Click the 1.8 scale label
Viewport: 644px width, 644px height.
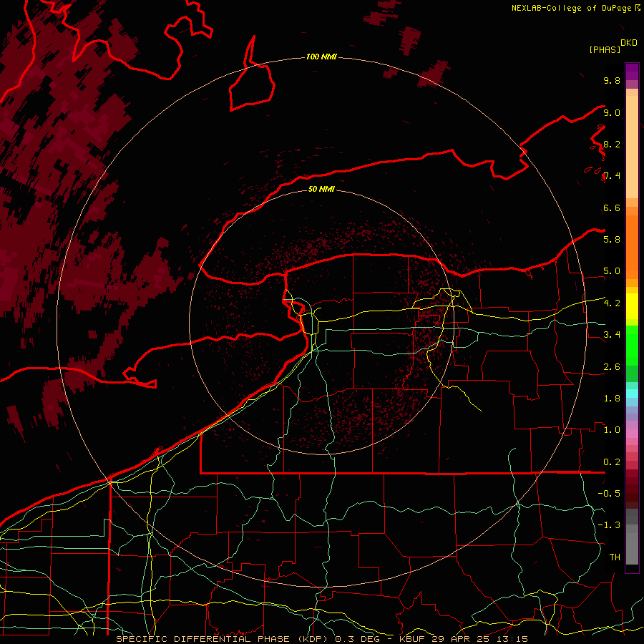[612, 399]
